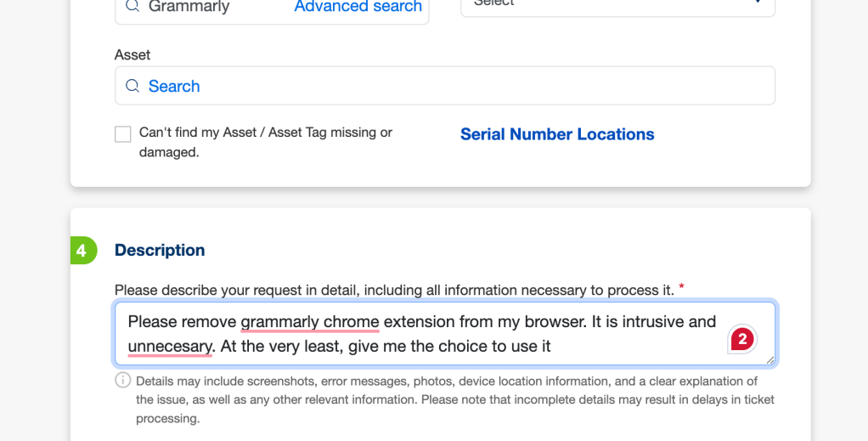Click the Grammarly text in search box

point(189,7)
